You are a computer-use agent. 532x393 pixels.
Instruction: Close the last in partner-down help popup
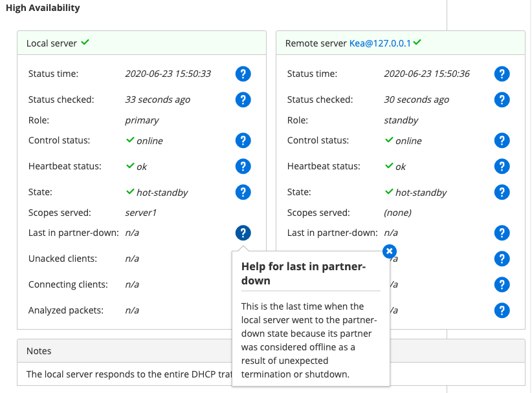pos(390,251)
